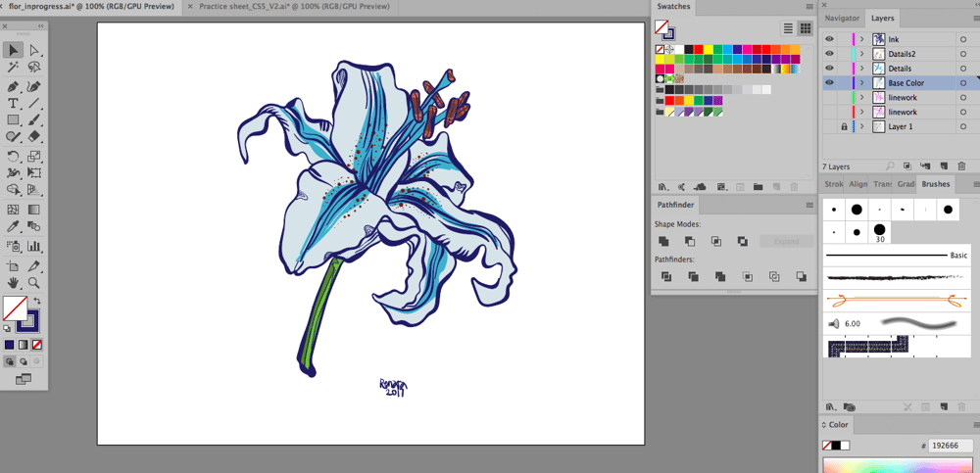
Task: Toggle visibility of Details layer
Action: pos(829,69)
